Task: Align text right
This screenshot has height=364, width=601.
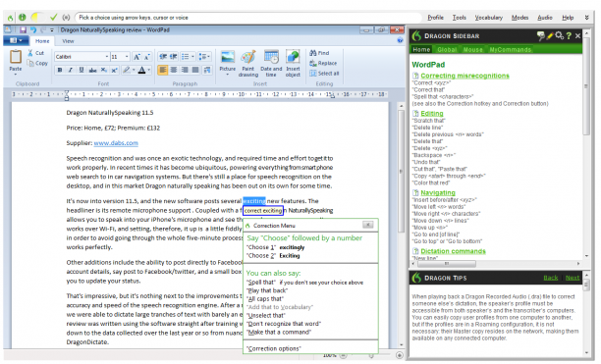Action: click(185, 70)
